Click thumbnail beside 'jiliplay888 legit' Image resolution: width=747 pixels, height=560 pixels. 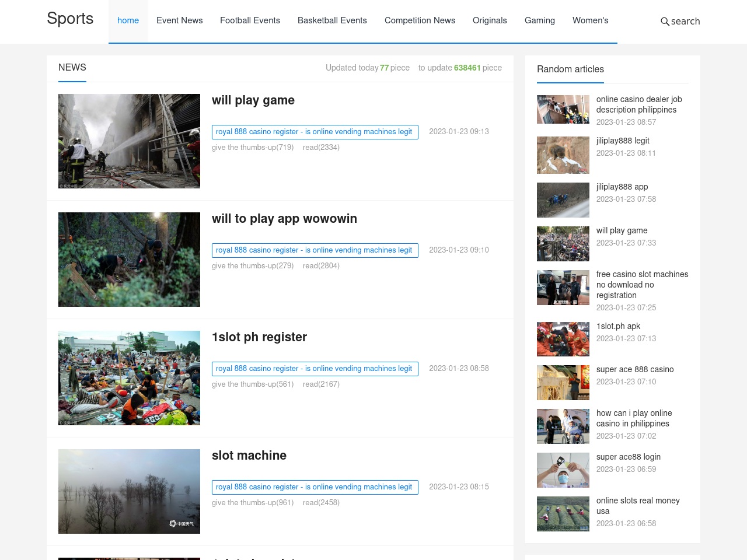[563, 155]
